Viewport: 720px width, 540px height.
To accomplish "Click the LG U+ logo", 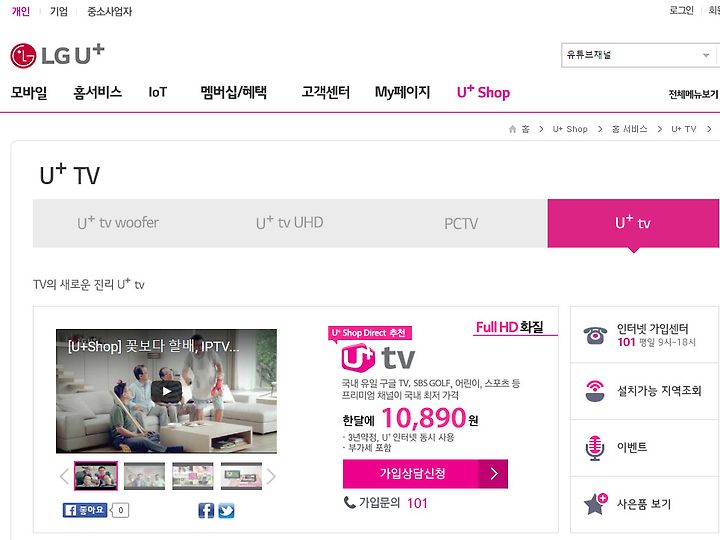I will coord(57,56).
